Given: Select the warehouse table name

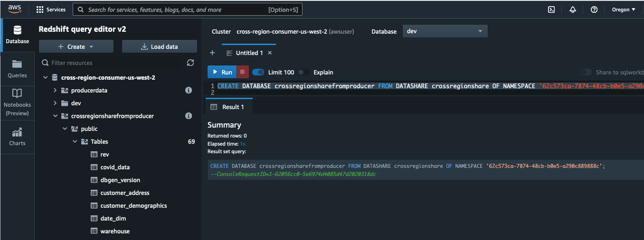Looking at the screenshot, I should pos(115,231).
